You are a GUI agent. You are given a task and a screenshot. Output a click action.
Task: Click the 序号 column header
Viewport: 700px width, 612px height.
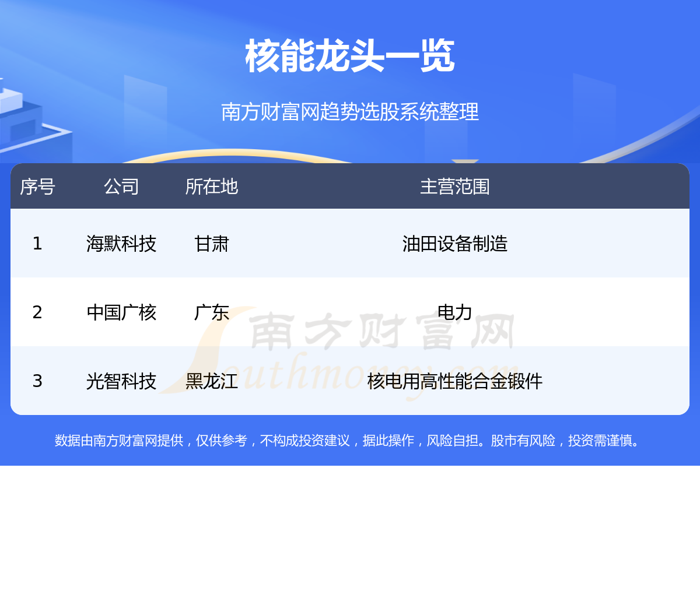[x=37, y=187]
